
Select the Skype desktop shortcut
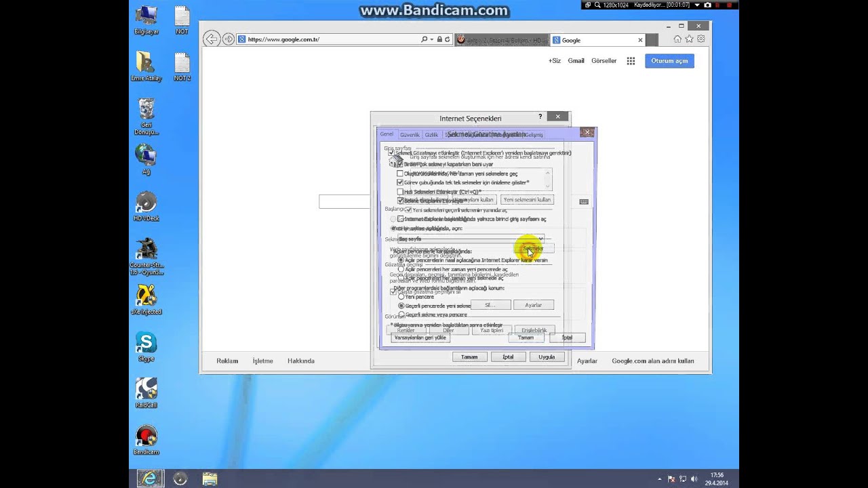(x=146, y=347)
